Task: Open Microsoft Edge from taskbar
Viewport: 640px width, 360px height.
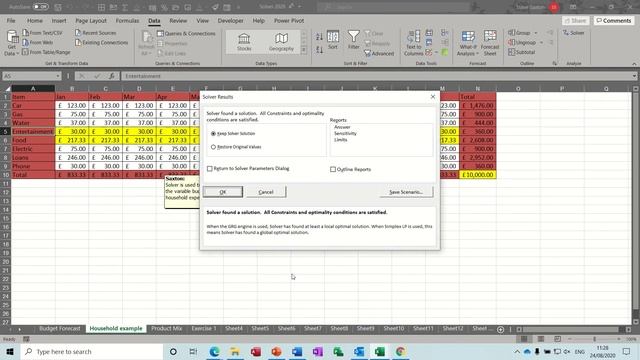Action: [214, 351]
